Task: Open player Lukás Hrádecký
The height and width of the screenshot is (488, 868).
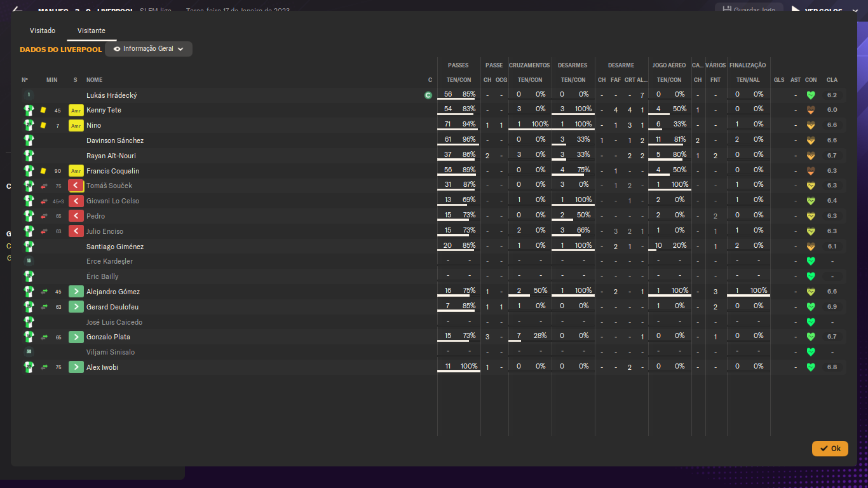Action: point(112,95)
